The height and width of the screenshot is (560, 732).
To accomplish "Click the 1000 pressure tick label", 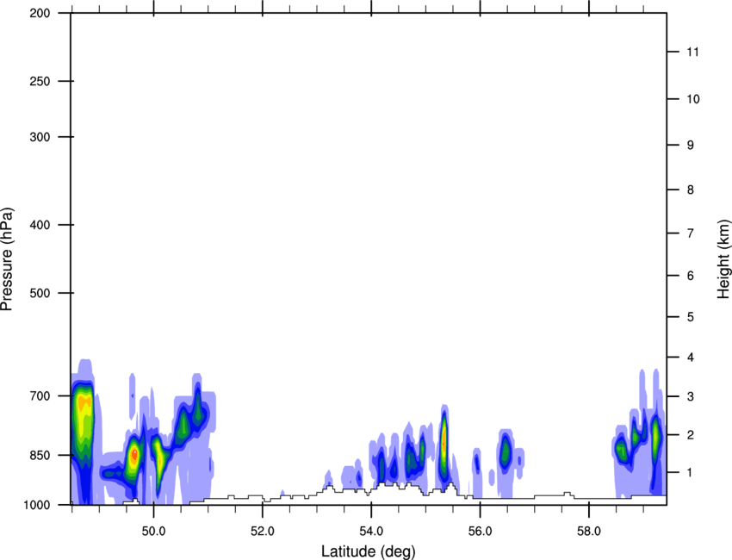I will tap(36, 505).
